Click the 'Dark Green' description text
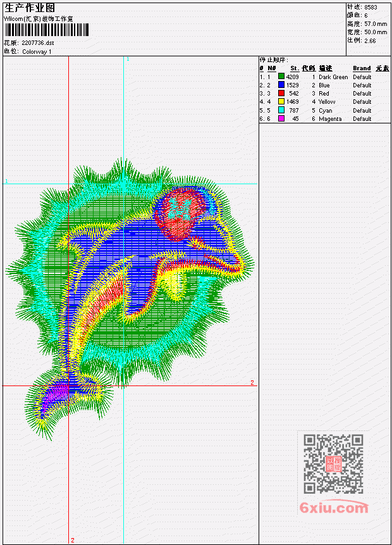The height and width of the screenshot is (545, 392). pyautogui.click(x=333, y=77)
